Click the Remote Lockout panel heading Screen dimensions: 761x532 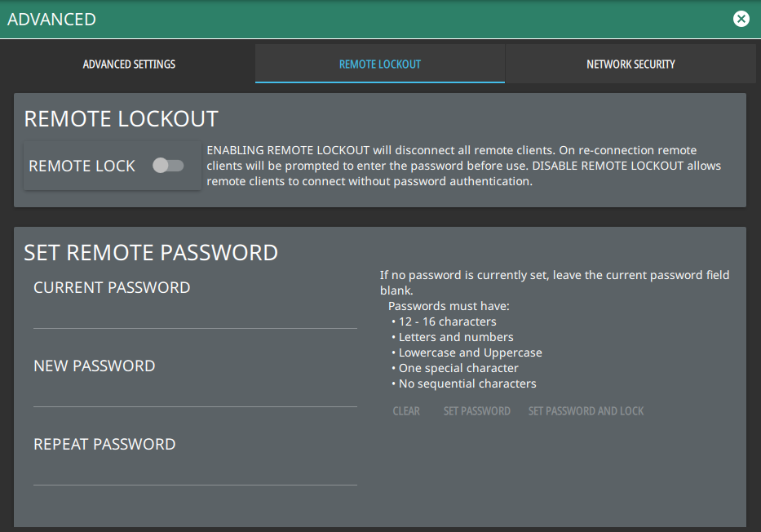[x=121, y=118]
